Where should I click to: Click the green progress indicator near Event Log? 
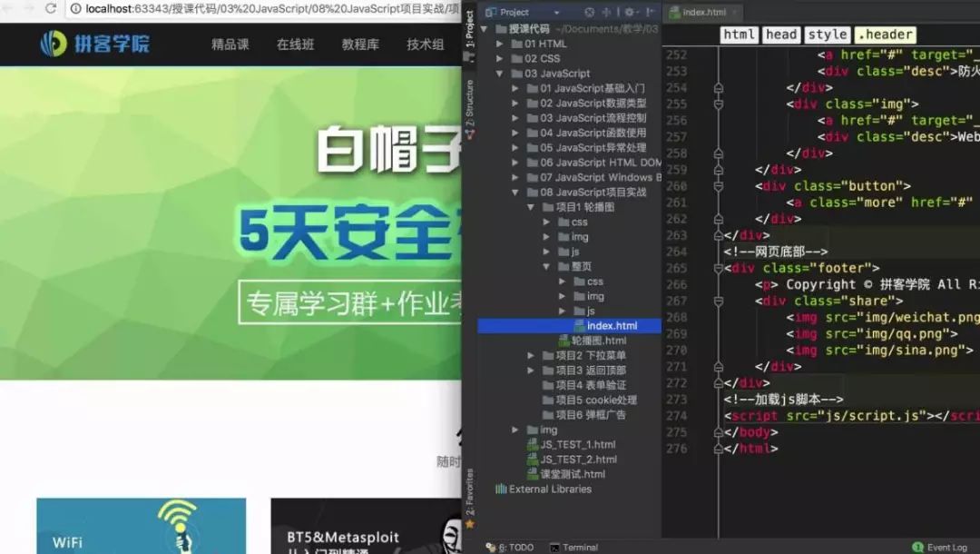(917, 546)
